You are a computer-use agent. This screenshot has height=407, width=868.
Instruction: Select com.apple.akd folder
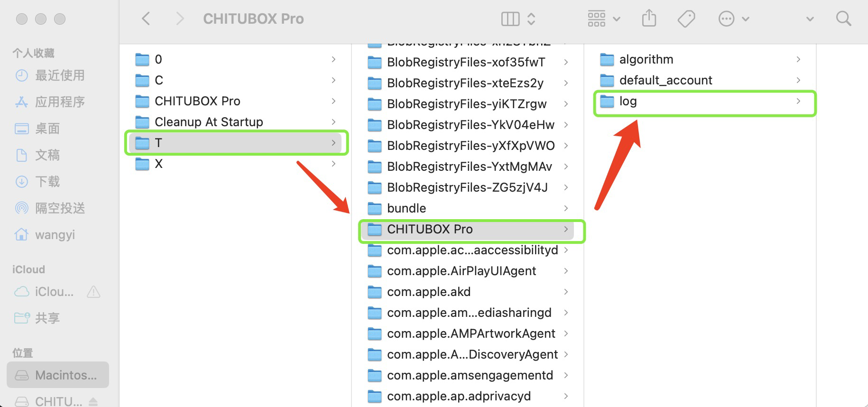(x=468, y=292)
